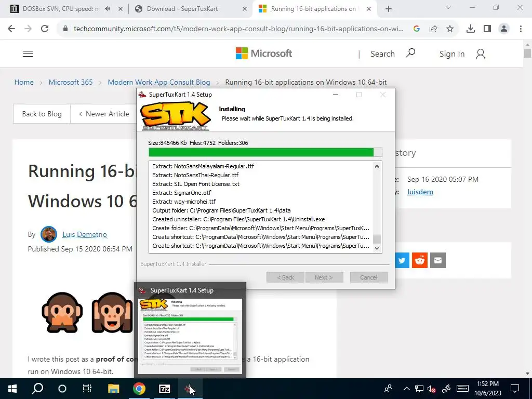Close the DOSBox SVN tab

pos(121,9)
